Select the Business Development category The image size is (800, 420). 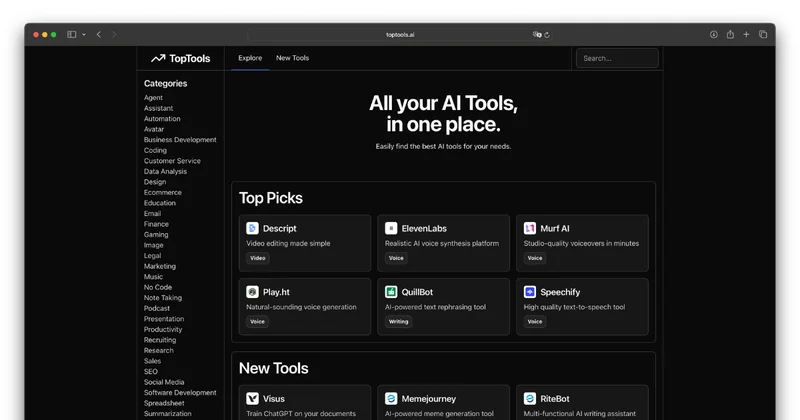click(x=180, y=140)
